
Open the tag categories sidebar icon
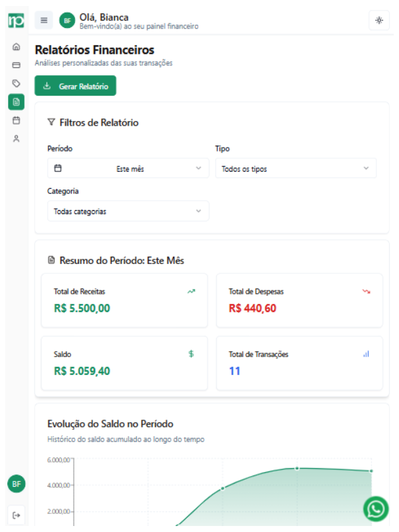tap(17, 83)
